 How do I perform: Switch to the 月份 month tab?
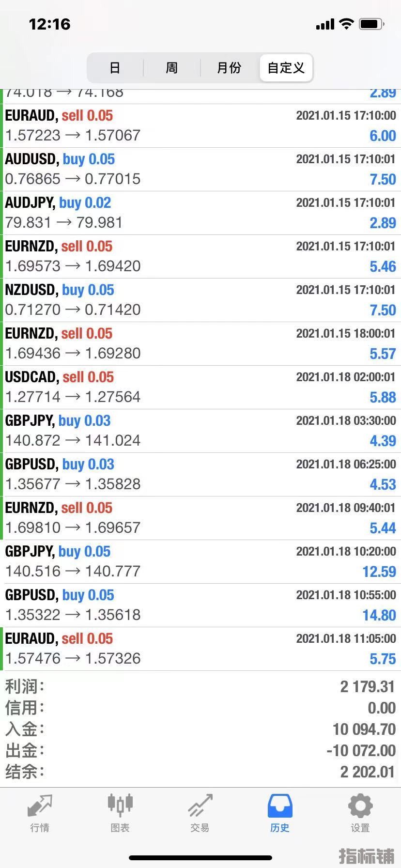click(229, 68)
